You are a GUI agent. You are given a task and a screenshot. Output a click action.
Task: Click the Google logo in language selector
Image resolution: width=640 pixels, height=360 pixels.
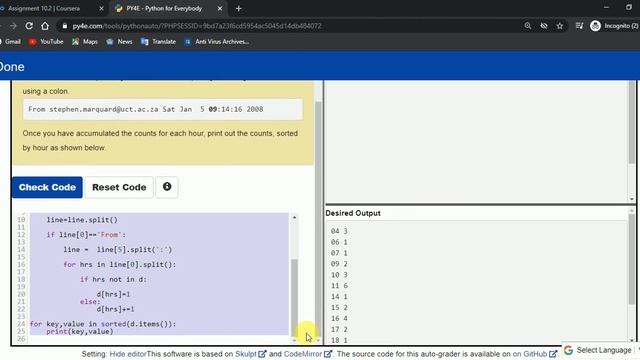point(568,350)
